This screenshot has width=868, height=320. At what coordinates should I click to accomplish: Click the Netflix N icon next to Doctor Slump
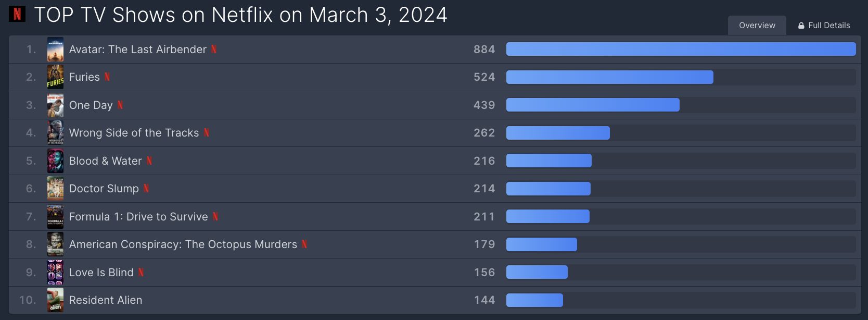(146, 188)
